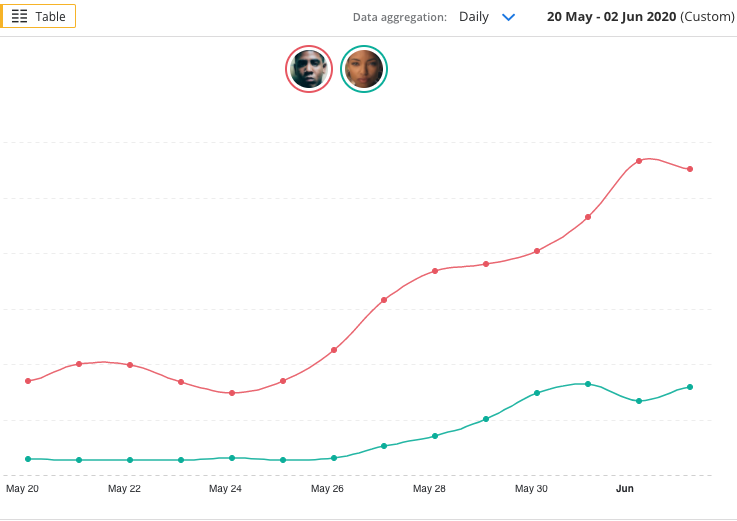This screenshot has width=737, height=521.
Task: Select the teal data point at May 30
Action: click(537, 393)
